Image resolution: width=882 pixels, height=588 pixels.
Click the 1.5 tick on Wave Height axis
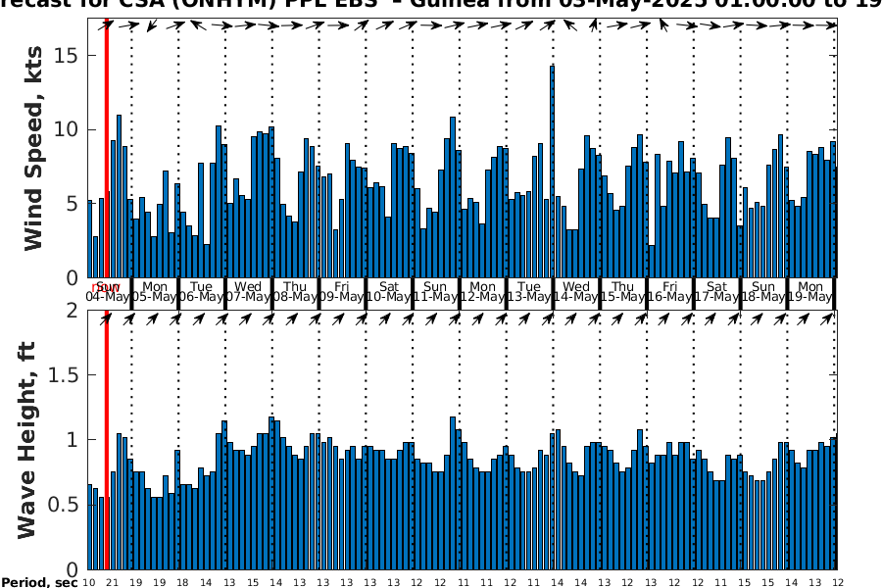(x=63, y=374)
